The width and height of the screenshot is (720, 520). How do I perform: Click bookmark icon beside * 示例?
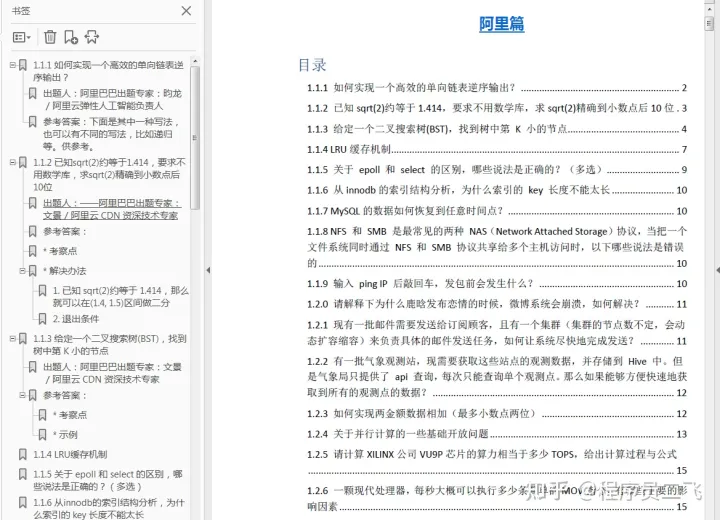click(x=42, y=435)
